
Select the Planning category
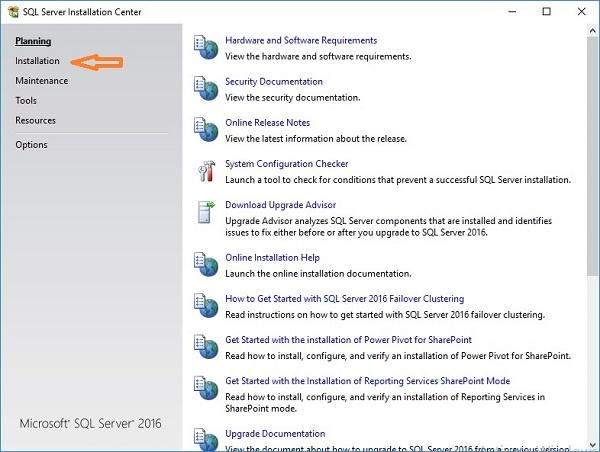point(33,41)
